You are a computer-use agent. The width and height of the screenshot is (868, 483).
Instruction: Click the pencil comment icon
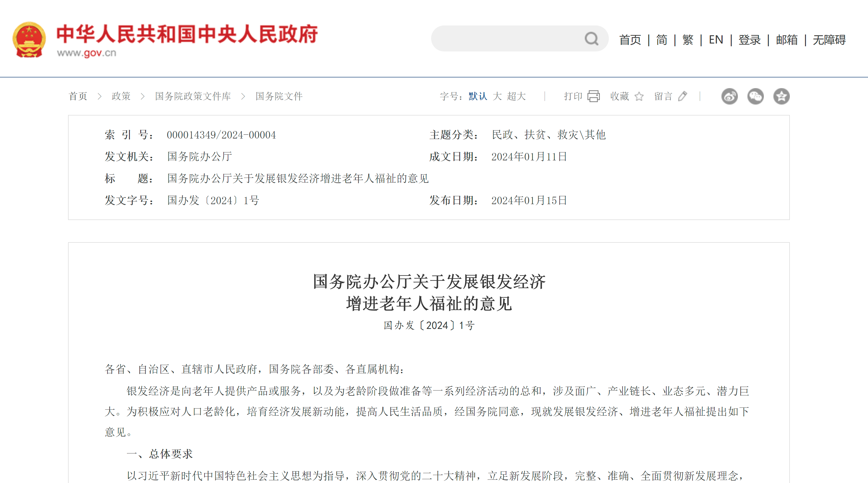[x=682, y=97]
